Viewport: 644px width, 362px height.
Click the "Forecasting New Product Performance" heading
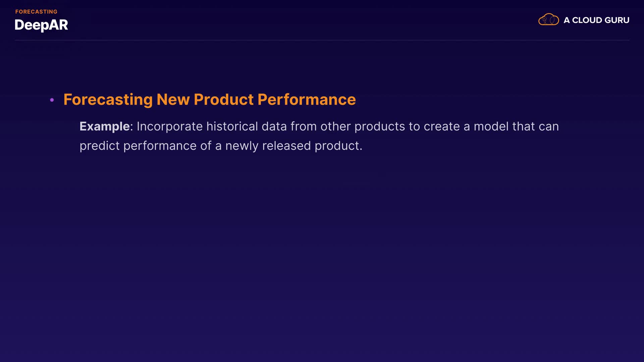tap(209, 100)
